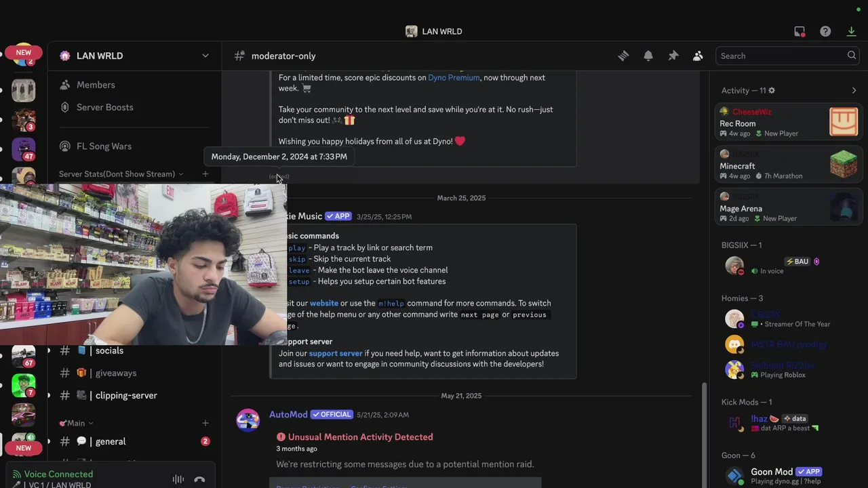868x488 pixels.
Task: Open the support server link
Action: coord(336,354)
